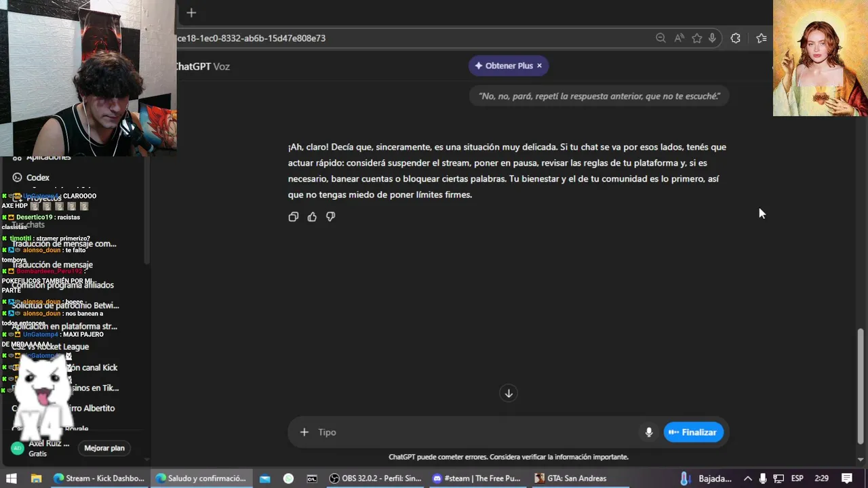Switch to the OBS 32.0.2 window
868x488 pixels.
[x=375, y=479]
